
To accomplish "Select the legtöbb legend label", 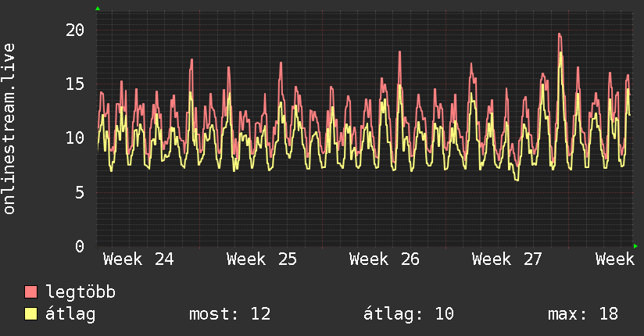I will pos(80,292).
